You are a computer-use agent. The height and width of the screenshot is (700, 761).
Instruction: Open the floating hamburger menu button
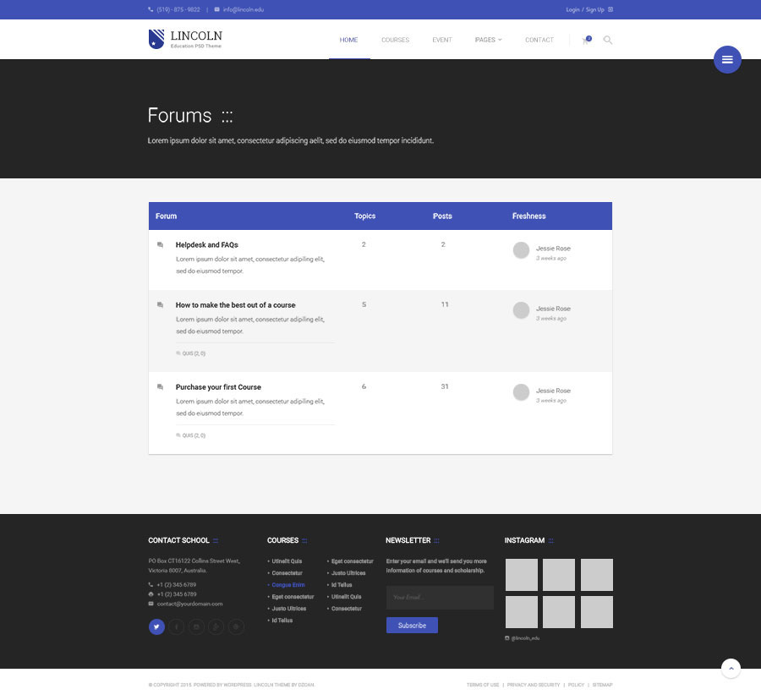click(x=727, y=59)
